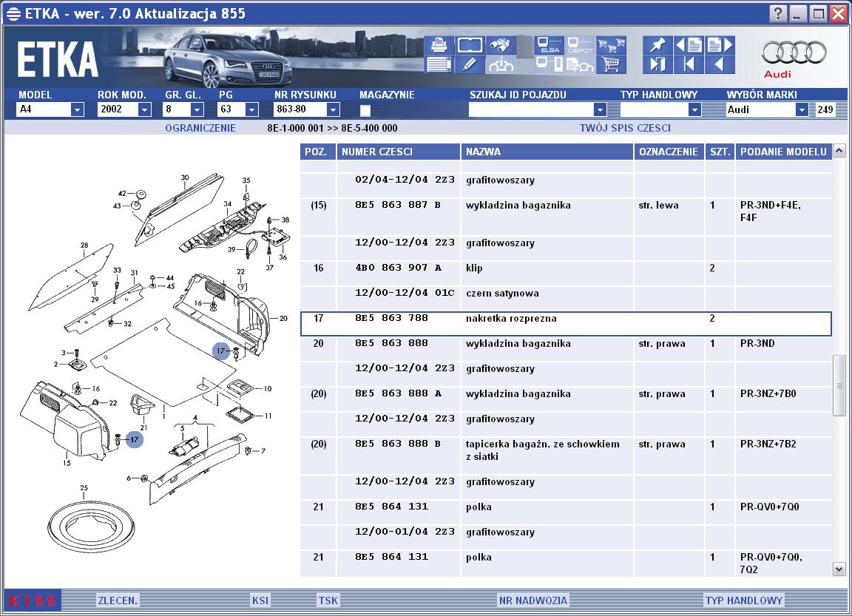Click part number 25 in the diagram
This screenshot has height=616, width=852.
84,488
